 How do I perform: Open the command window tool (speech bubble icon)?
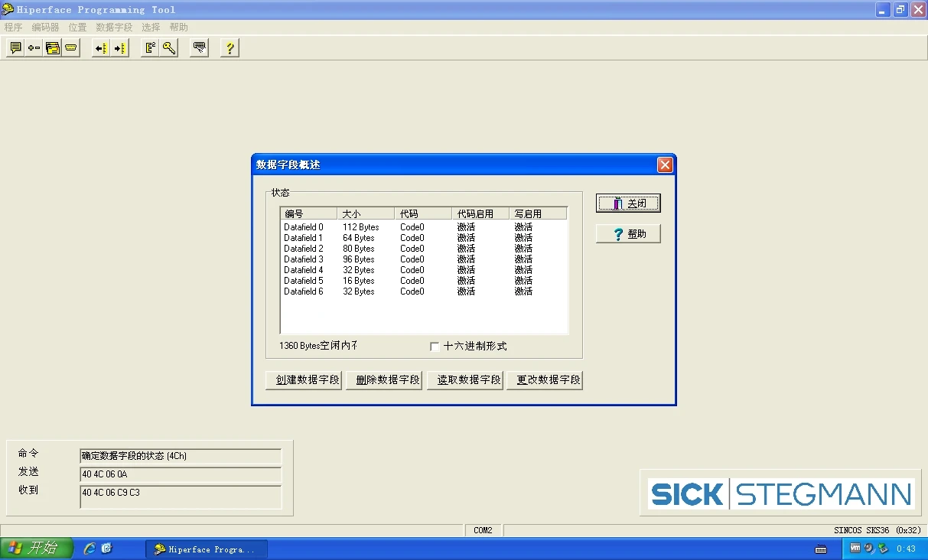pyautogui.click(x=15, y=47)
